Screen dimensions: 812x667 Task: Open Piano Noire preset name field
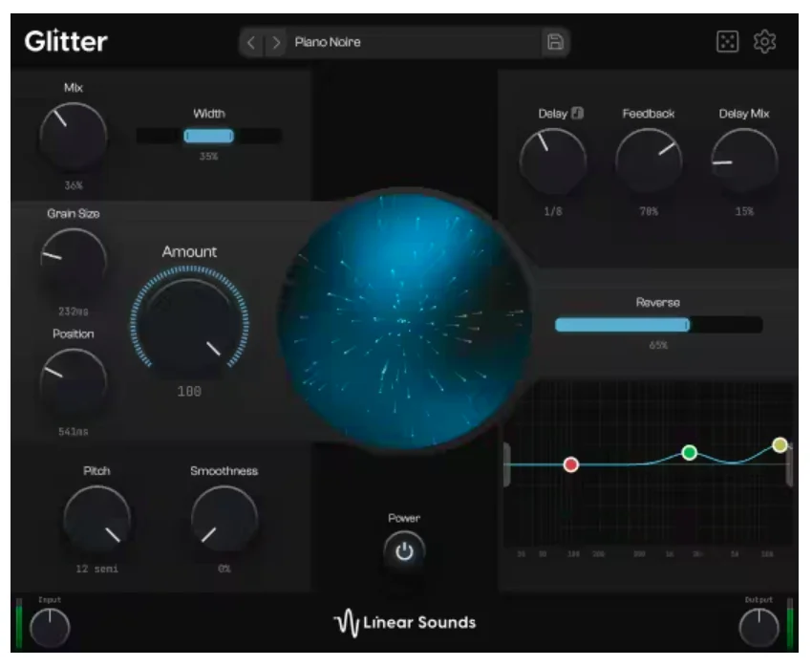pyautogui.click(x=415, y=42)
